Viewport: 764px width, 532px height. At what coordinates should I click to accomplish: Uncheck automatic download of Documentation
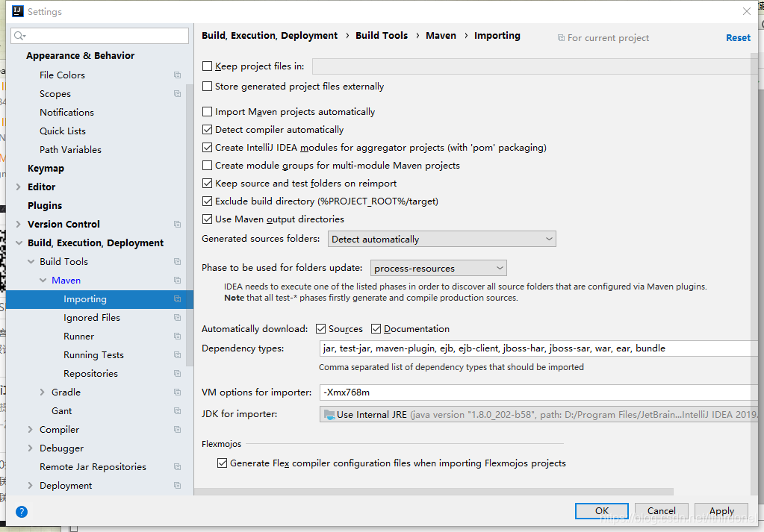(x=376, y=329)
